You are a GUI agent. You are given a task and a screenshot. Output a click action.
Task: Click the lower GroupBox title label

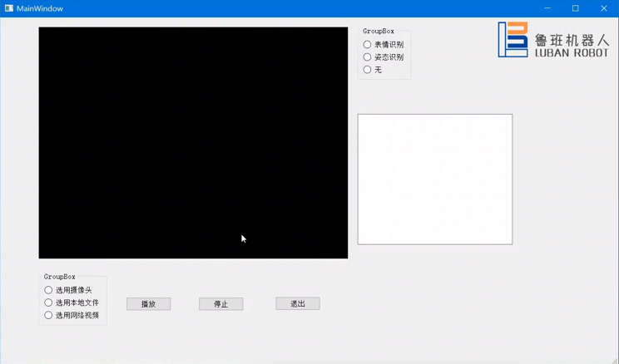click(59, 277)
